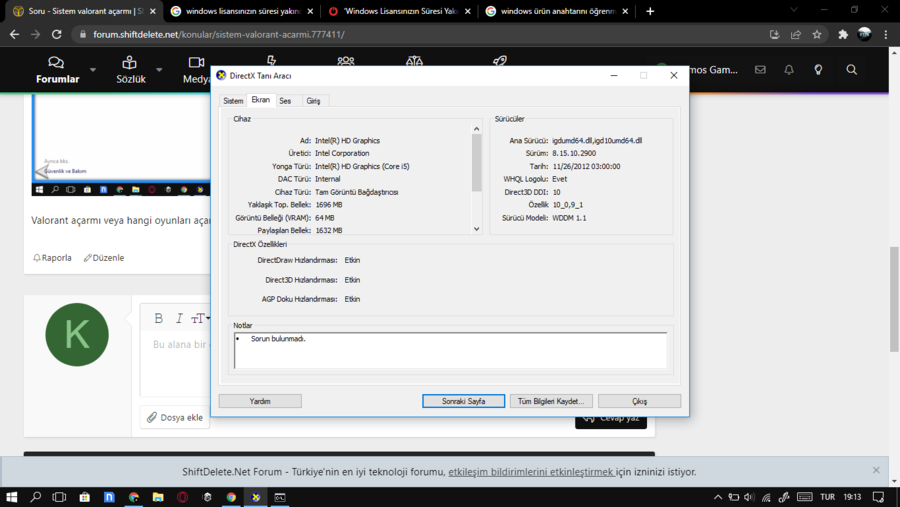Open Task View on the taskbar
The image size is (900, 507).
59,497
